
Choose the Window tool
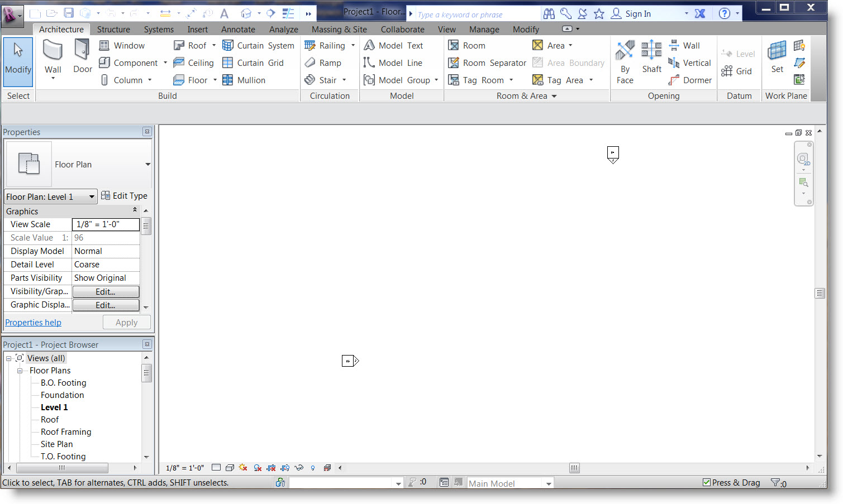[x=122, y=46]
